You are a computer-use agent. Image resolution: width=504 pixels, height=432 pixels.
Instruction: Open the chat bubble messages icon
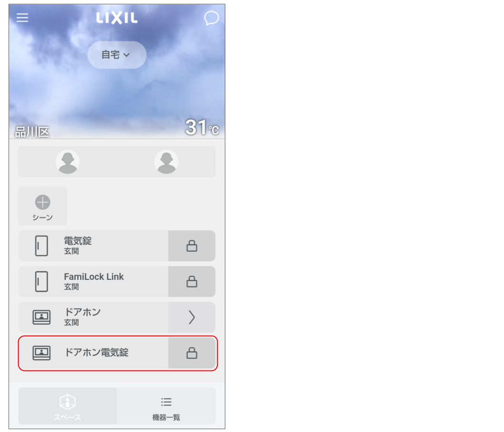point(211,18)
